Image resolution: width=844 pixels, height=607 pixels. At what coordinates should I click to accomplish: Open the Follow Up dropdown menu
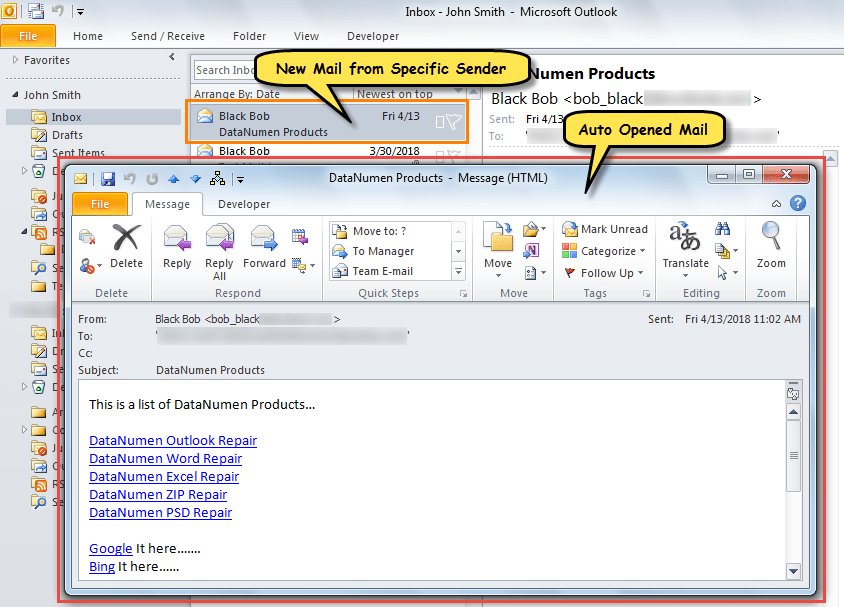pyautogui.click(x=641, y=272)
